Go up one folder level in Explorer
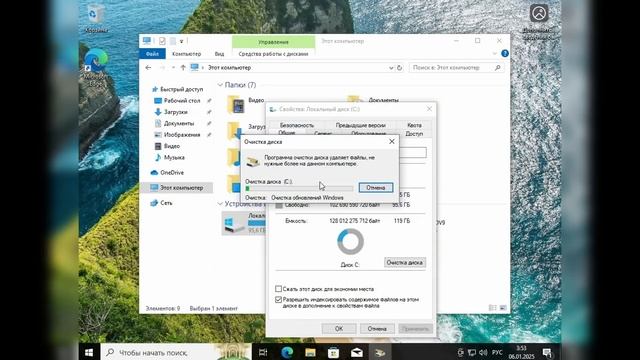 (183, 68)
